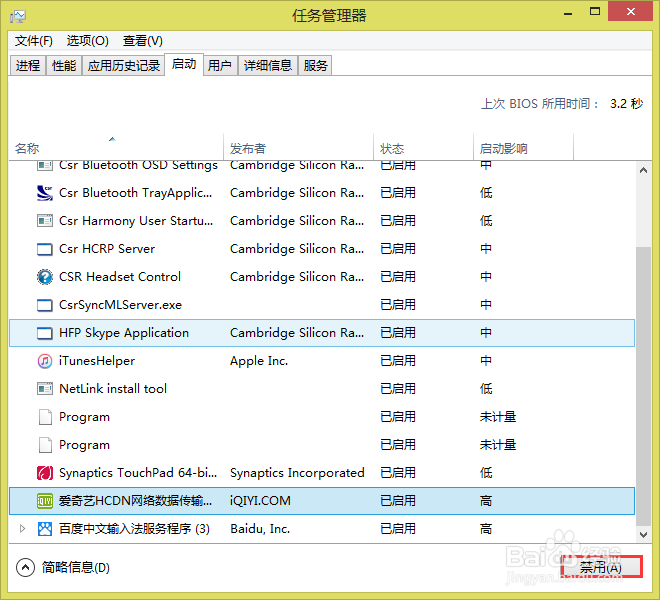Click the 未计量 impact of first Program
The image size is (660, 600).
pyautogui.click(x=498, y=417)
